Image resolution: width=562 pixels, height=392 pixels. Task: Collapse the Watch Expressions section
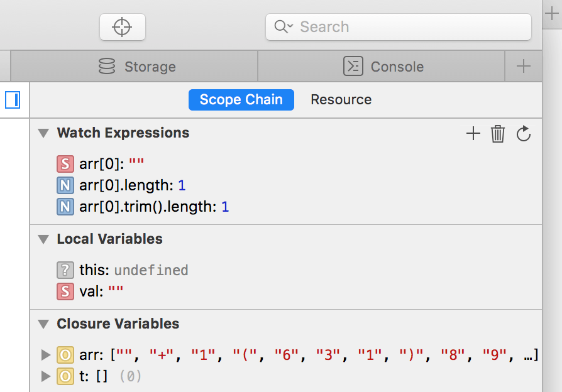(x=43, y=133)
